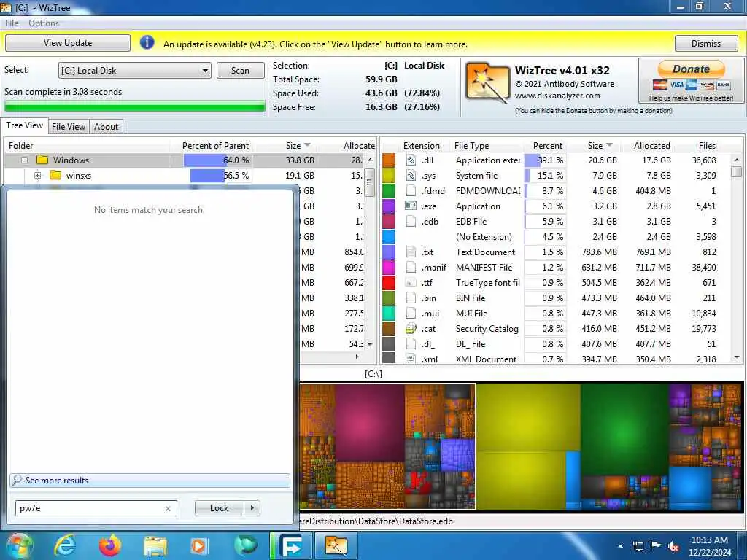The image size is (747, 560).
Task: Click the taskbar clock showing 10:13 AM
Action: pos(709,546)
